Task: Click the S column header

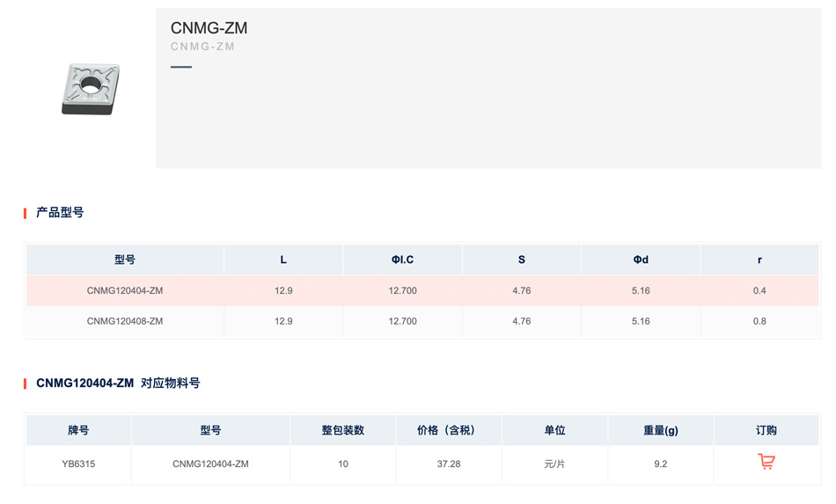Action: [x=522, y=259]
